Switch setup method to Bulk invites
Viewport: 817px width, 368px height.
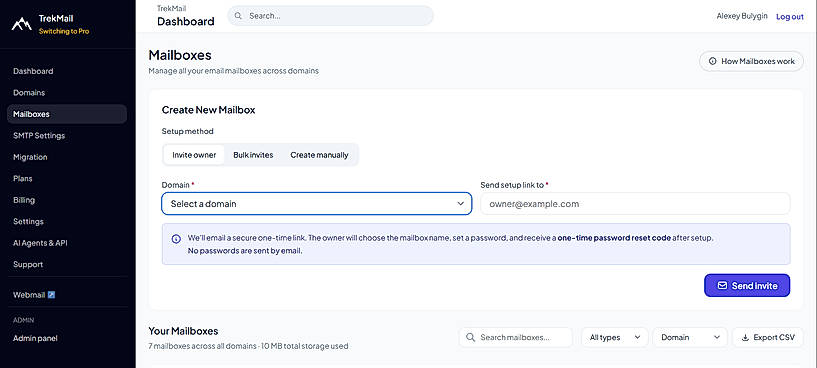pyautogui.click(x=253, y=155)
